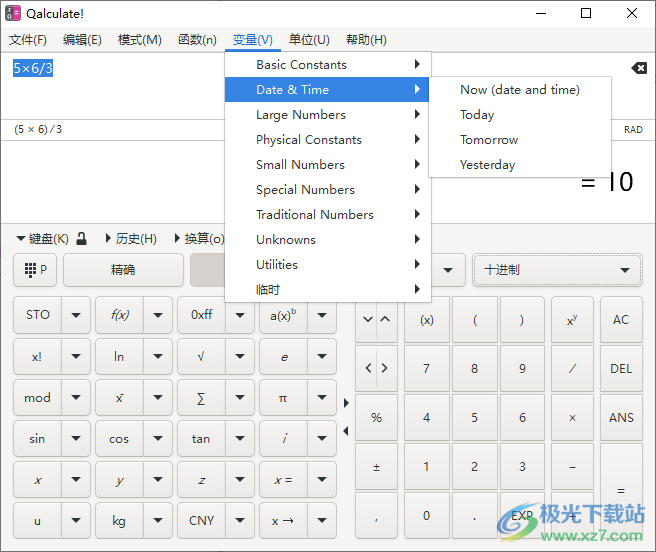Open the 临时 temporary variables submenu
Screen dimensions: 656x552
click(328, 289)
